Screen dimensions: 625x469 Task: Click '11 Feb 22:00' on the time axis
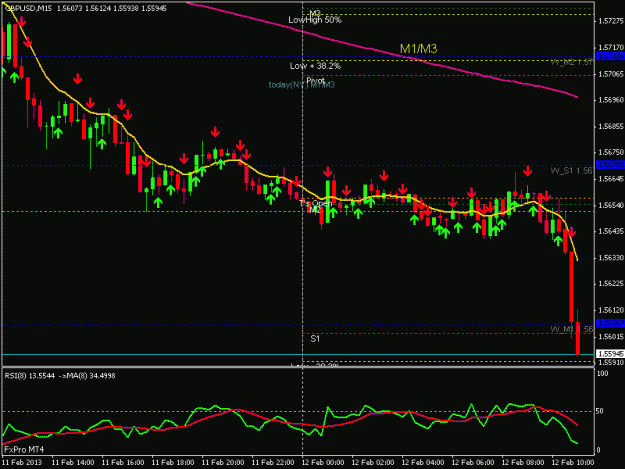(x=273, y=463)
